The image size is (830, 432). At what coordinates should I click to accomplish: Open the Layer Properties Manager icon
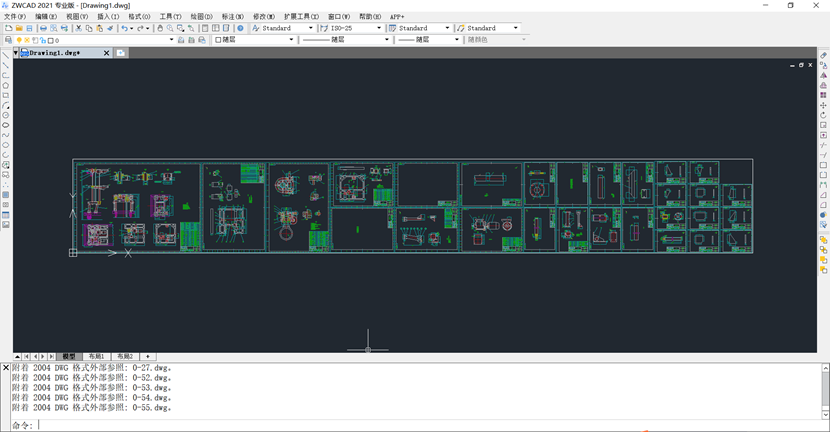pos(8,40)
